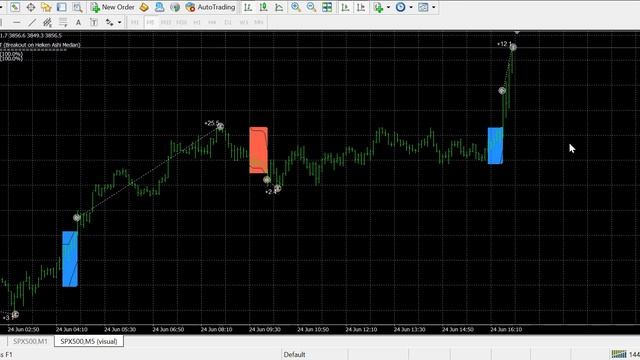Open MetaEditor yellow book icon
640x360 pixels.
[144, 7]
